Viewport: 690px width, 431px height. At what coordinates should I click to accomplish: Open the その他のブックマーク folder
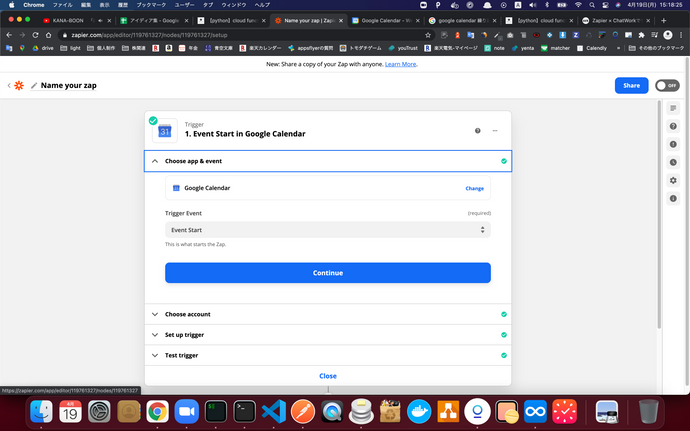(656, 48)
